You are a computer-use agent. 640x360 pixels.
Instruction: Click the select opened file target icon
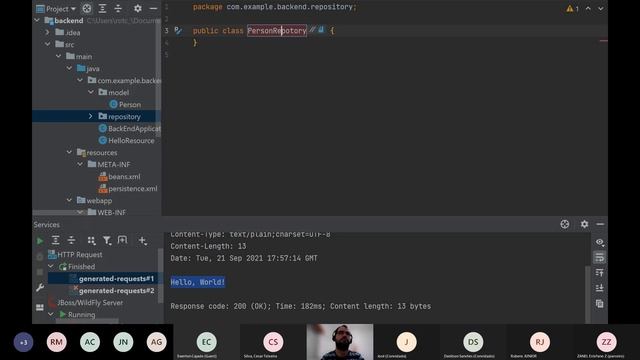coord(87,9)
